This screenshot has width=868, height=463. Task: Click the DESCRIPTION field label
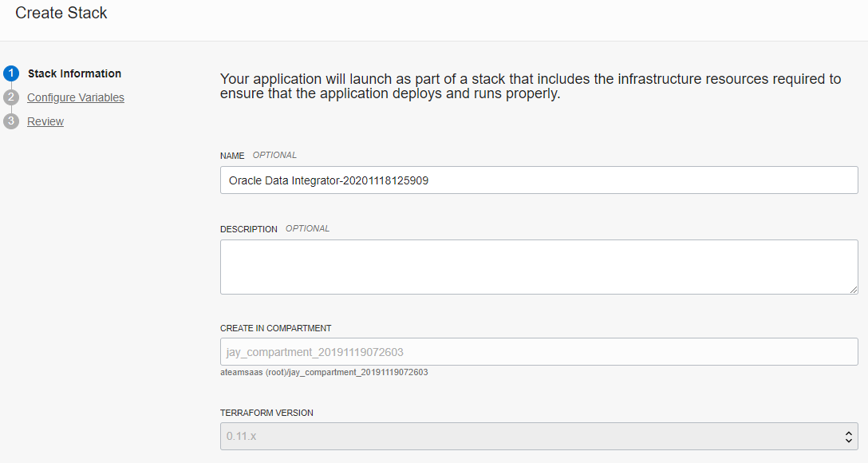coord(249,229)
